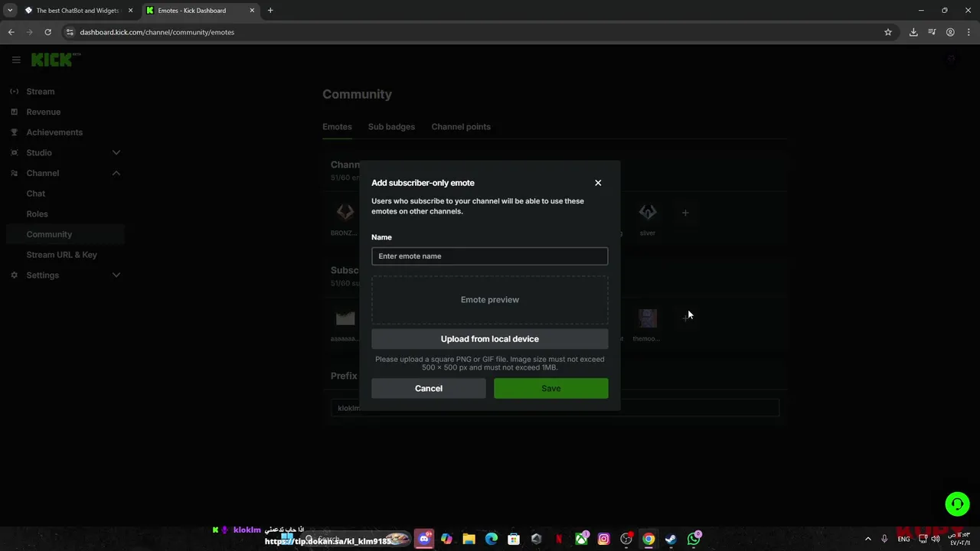
Task: Open Microsoft Edge from taskbar
Action: coord(492,539)
